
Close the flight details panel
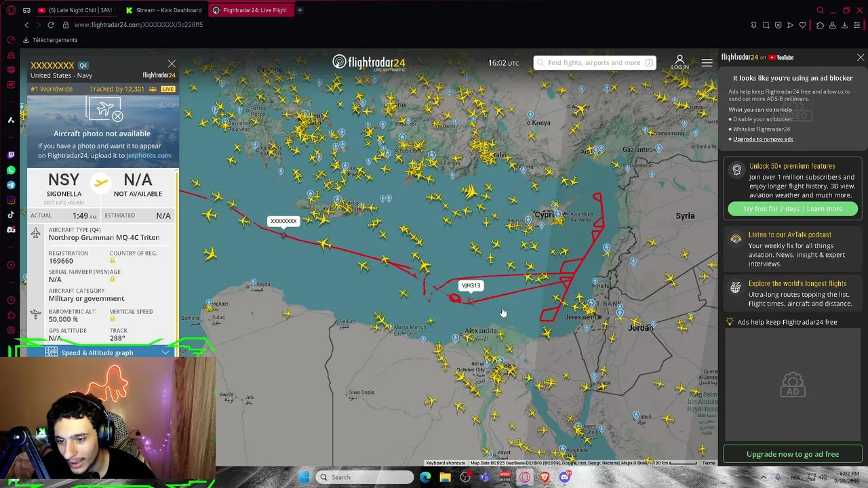coord(172,64)
